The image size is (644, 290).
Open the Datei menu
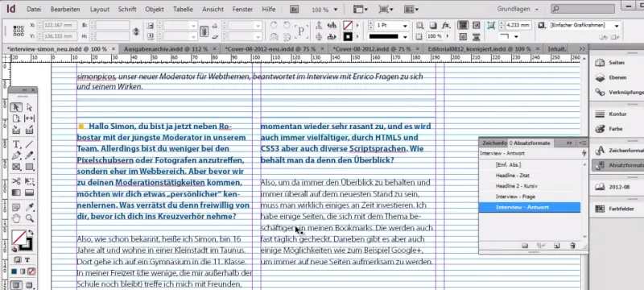[34, 9]
